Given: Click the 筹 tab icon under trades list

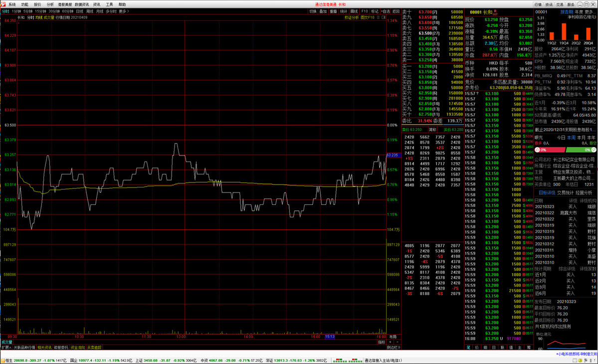Looking at the screenshot, I should point(528,348).
